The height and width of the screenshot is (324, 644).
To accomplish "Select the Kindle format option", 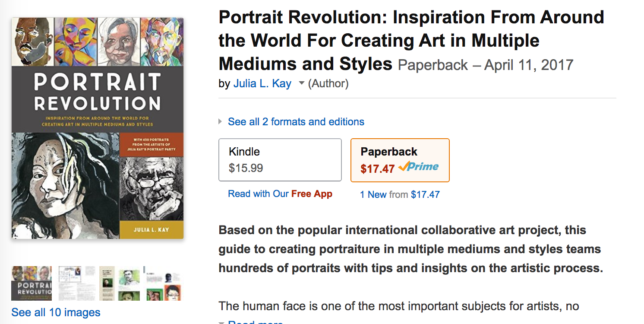I will [x=280, y=160].
